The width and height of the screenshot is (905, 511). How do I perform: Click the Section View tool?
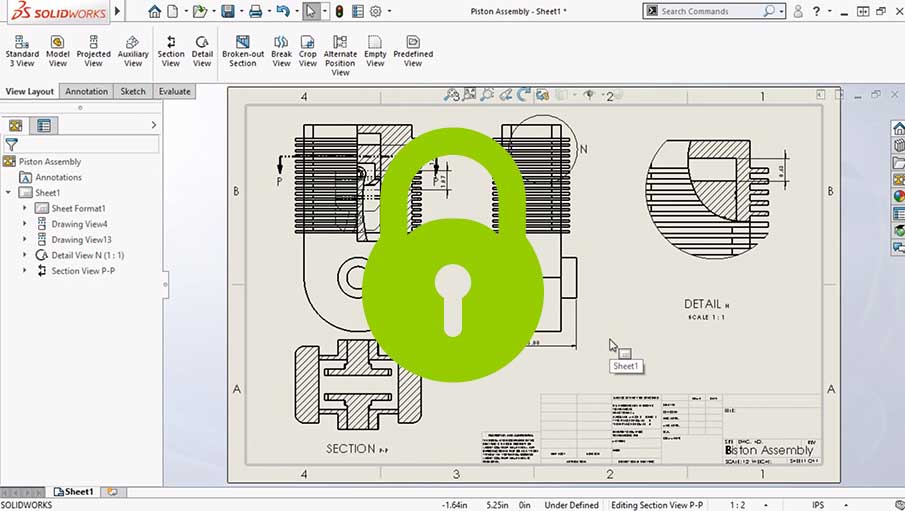point(171,51)
